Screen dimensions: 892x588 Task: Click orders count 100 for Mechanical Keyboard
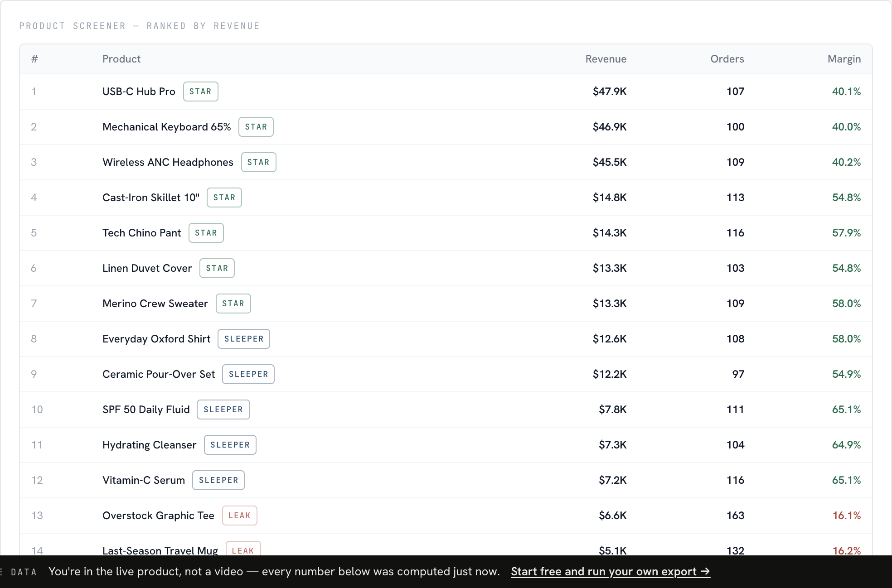click(x=735, y=127)
